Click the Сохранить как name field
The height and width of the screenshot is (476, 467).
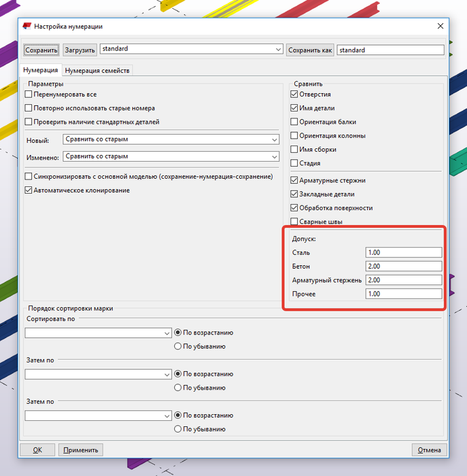[391, 50]
